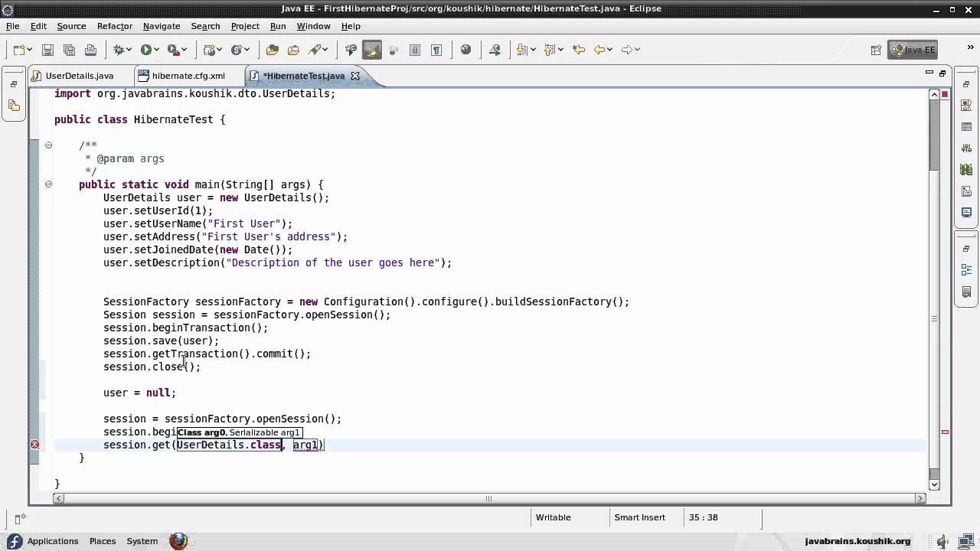Image resolution: width=980 pixels, height=551 pixels.
Task: Click the Open Perspective icon
Action: (876, 50)
